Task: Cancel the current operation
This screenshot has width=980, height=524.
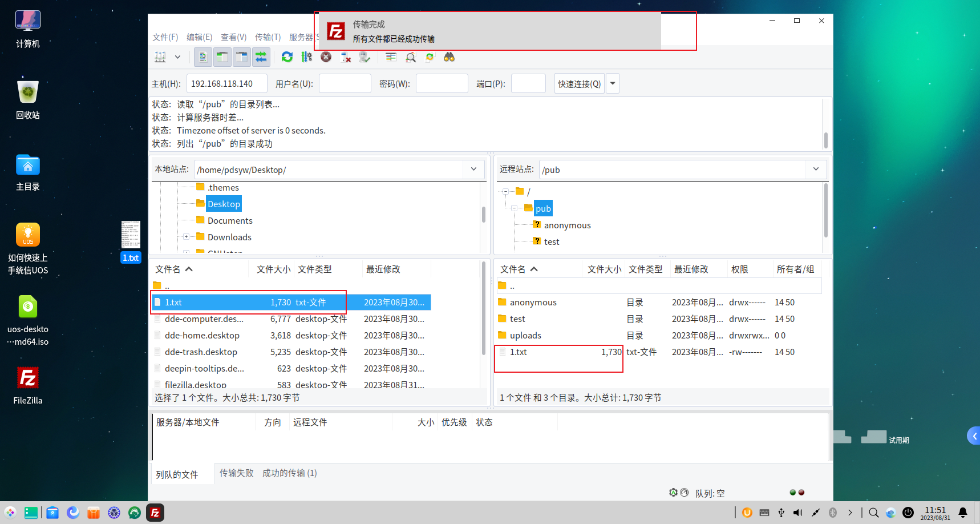Action: pos(326,57)
